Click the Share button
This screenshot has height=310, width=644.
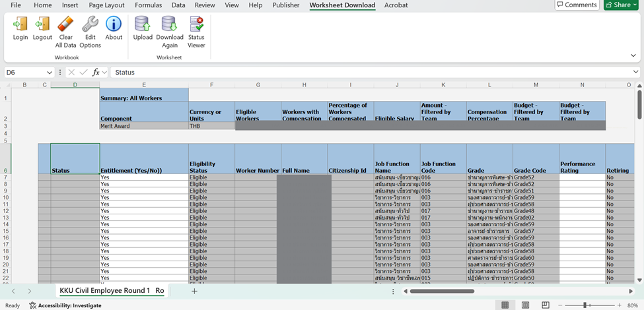621,5
